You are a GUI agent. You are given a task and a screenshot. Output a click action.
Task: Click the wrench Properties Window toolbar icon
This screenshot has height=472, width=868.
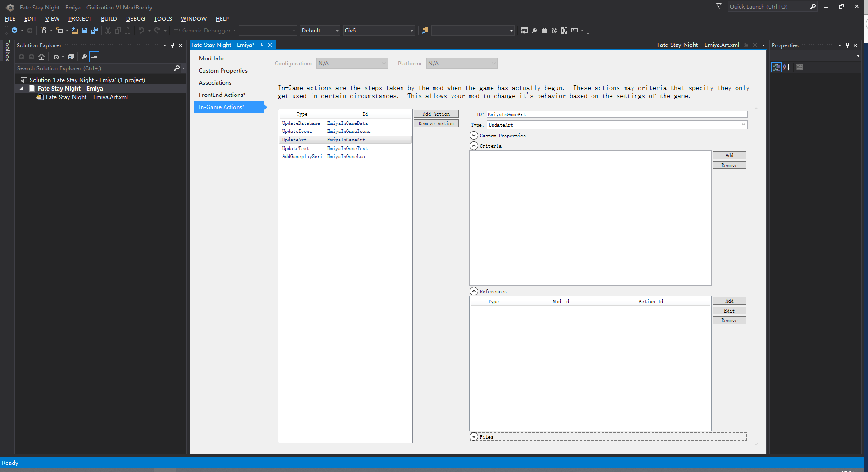[x=534, y=31]
